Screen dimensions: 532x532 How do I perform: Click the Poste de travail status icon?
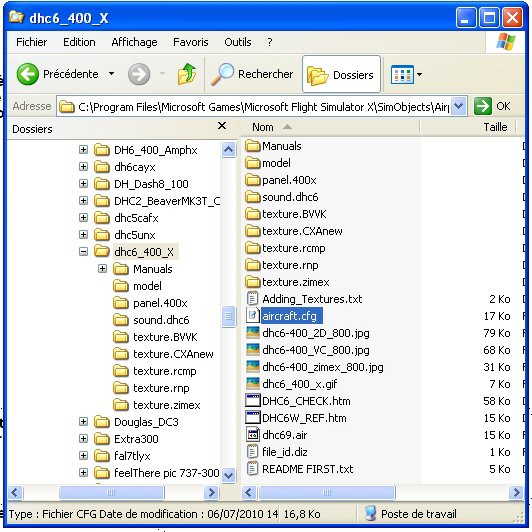click(x=370, y=513)
